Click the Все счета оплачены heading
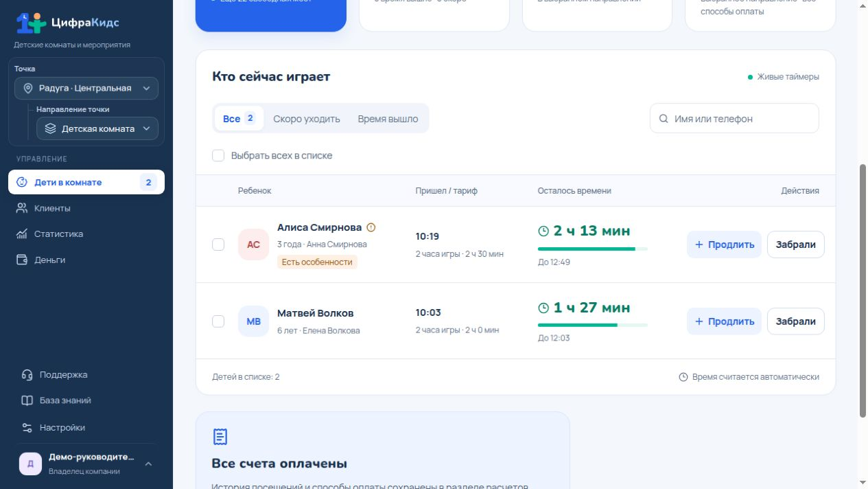Image resolution: width=868 pixels, height=489 pixels. [x=279, y=464]
